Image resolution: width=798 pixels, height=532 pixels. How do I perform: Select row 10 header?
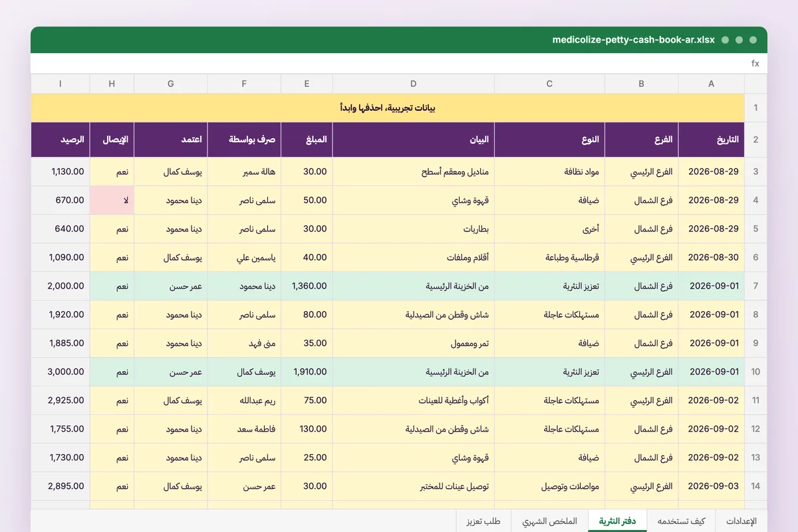tap(755, 372)
